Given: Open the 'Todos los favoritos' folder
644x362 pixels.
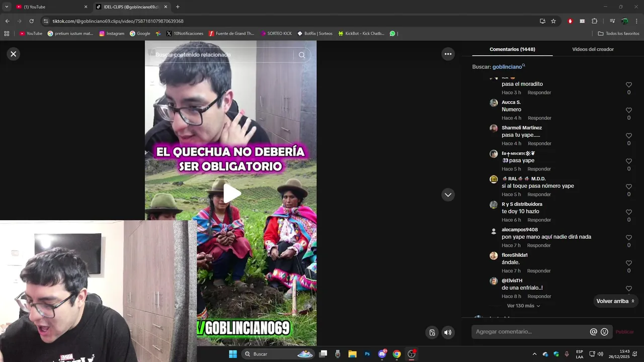Looking at the screenshot, I should coord(618,34).
